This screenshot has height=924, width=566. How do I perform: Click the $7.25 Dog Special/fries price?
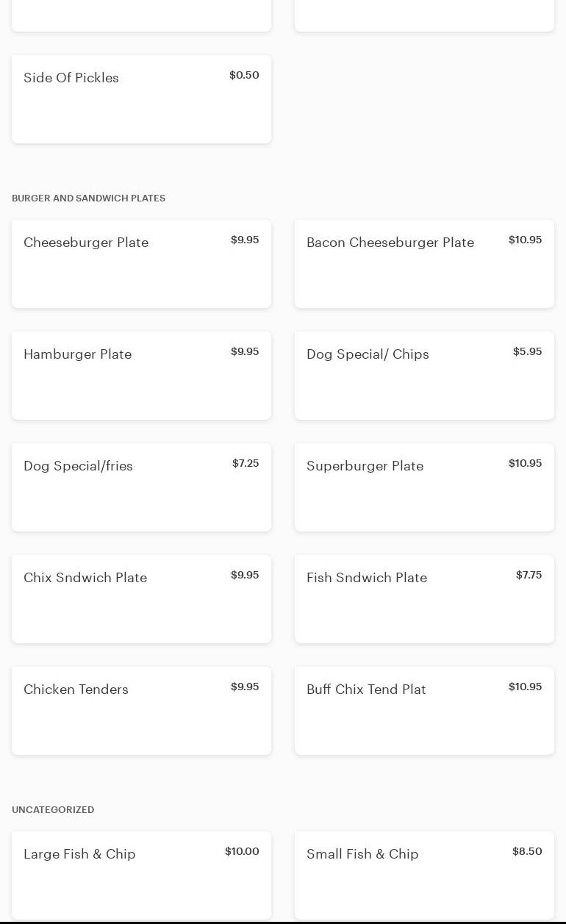[246, 463]
